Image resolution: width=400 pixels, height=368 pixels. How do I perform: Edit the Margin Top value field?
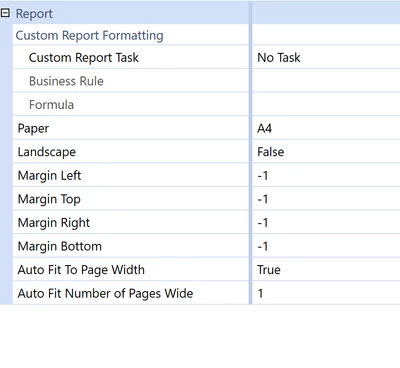pyautogui.click(x=326, y=199)
